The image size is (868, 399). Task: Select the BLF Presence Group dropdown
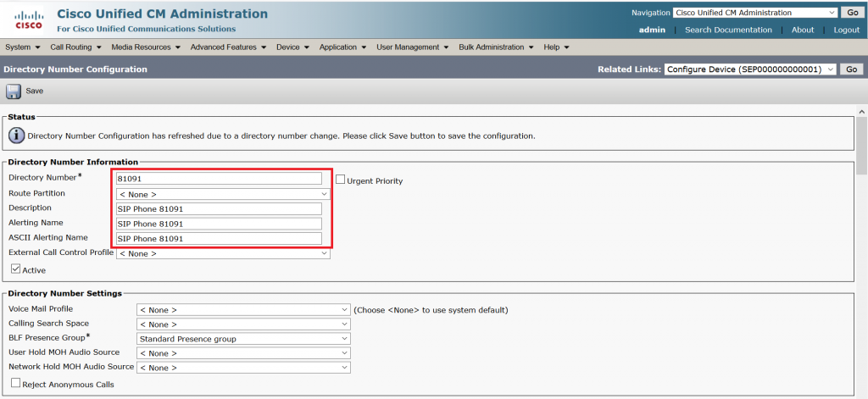[243, 339]
